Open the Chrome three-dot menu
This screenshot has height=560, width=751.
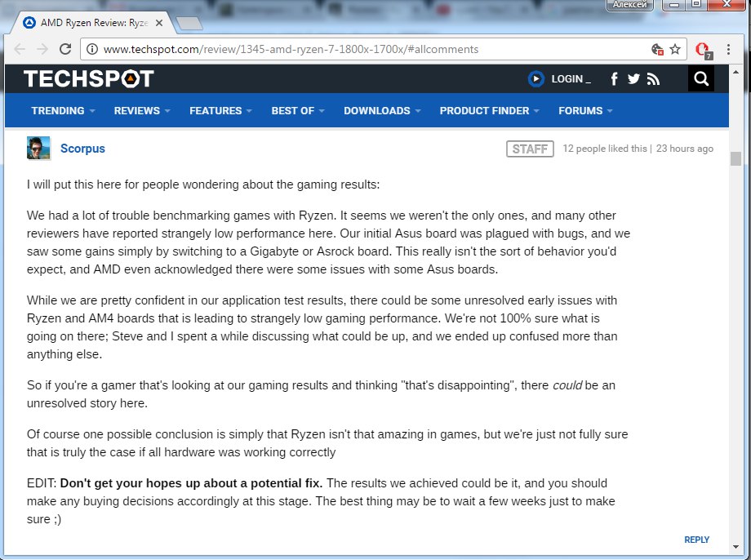728,49
